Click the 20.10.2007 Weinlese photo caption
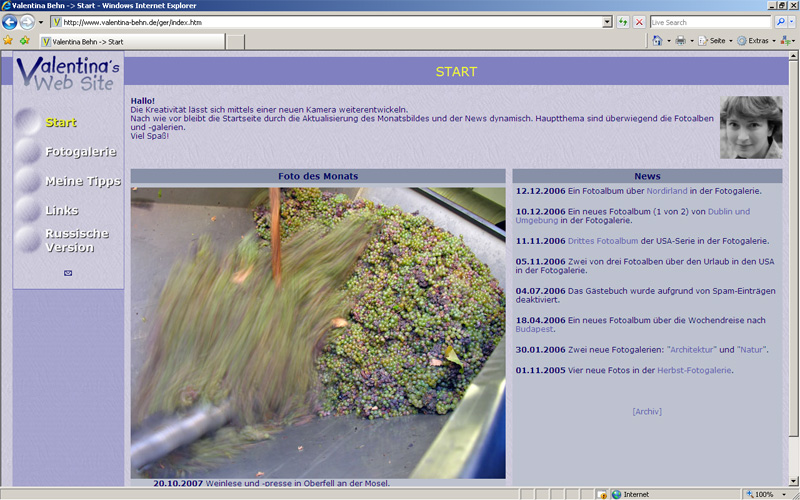 [271, 483]
